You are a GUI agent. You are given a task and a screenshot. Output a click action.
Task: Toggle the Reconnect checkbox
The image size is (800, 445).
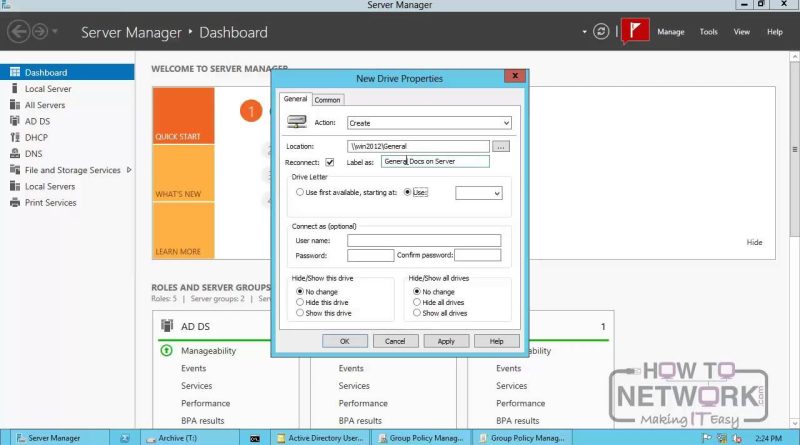[330, 162]
